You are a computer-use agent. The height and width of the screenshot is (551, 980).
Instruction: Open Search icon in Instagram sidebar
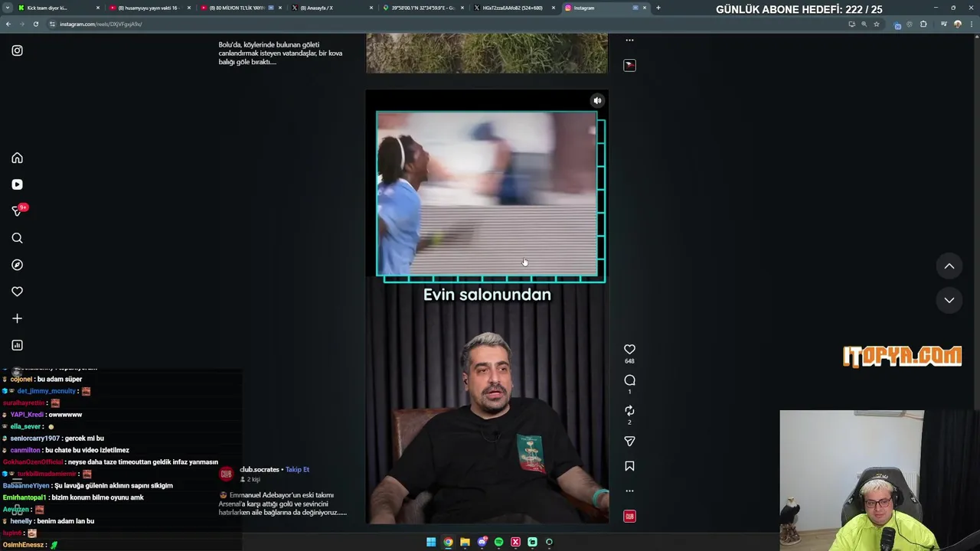pyautogui.click(x=17, y=238)
